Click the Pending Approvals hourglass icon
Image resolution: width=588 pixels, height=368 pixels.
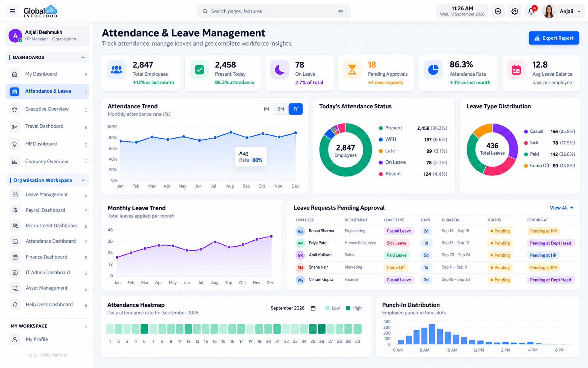click(x=352, y=69)
